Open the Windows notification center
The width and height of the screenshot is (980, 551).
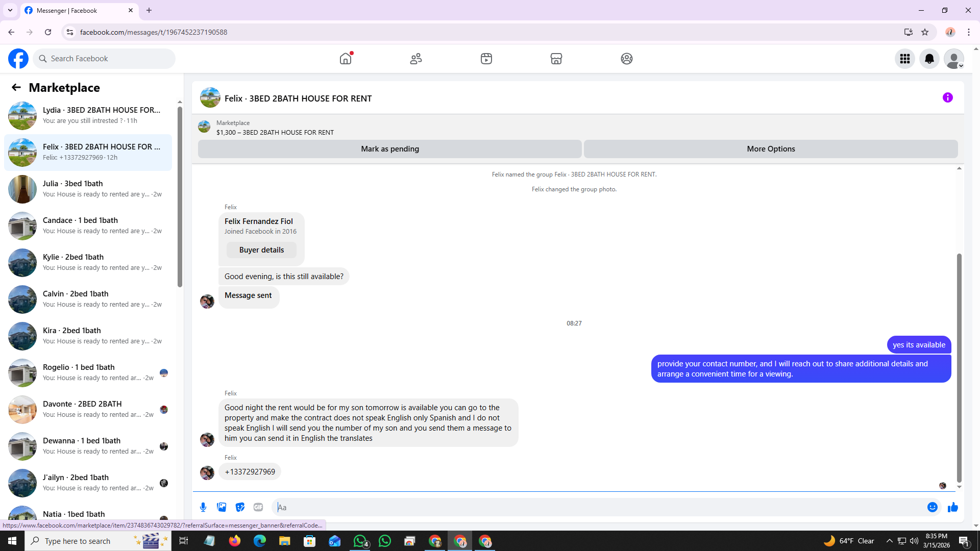click(x=964, y=541)
